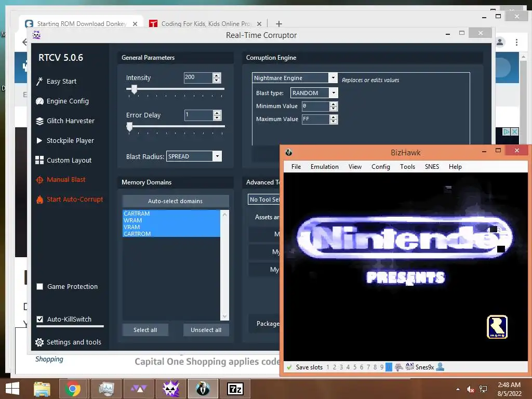Open BizHawk Help menu
The width and height of the screenshot is (532, 399).
tap(455, 167)
